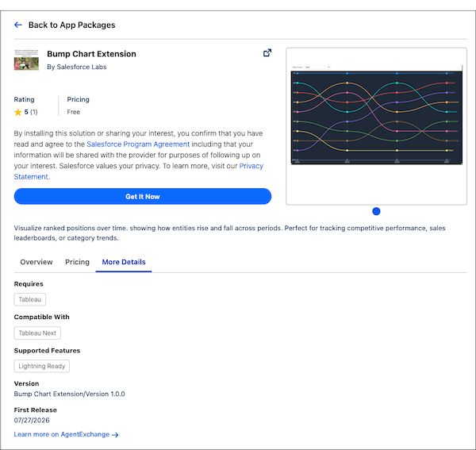Screen dimensions: 476x450
Task: Click the Tableau requirement tag
Action: click(x=30, y=299)
